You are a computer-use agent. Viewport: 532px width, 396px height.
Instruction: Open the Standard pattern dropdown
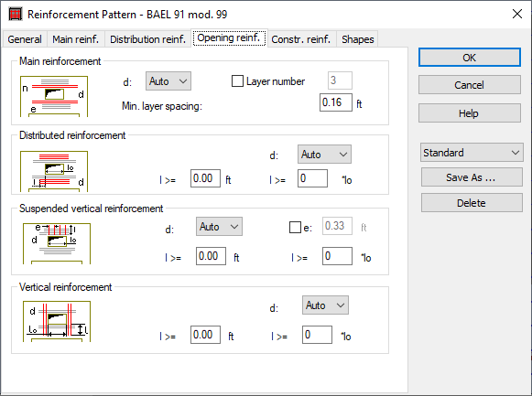coord(472,153)
